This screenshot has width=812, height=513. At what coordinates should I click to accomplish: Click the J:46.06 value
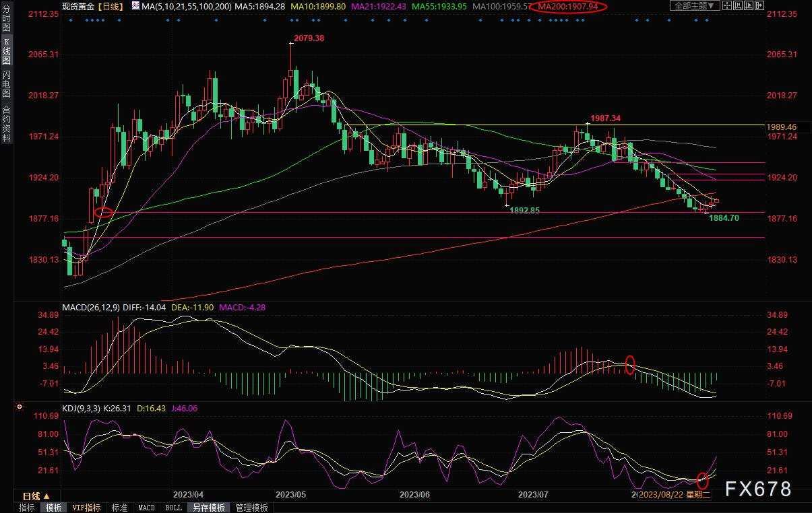pyautogui.click(x=185, y=408)
